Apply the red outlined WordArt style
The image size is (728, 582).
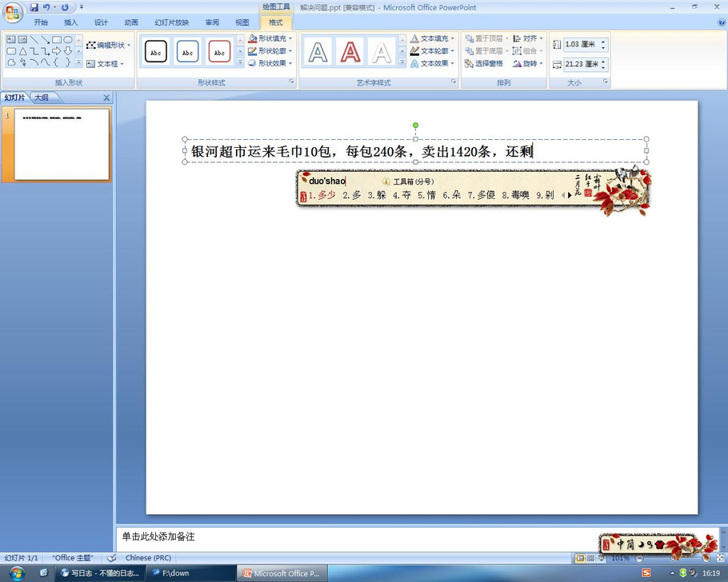[x=350, y=53]
